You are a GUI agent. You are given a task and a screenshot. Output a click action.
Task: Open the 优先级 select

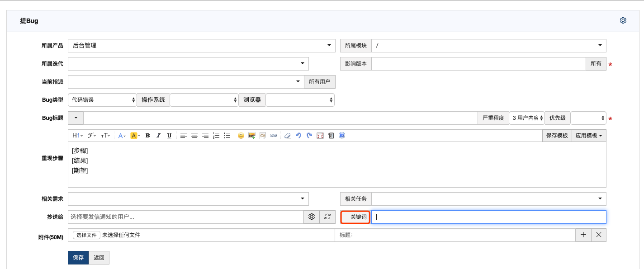pos(588,118)
